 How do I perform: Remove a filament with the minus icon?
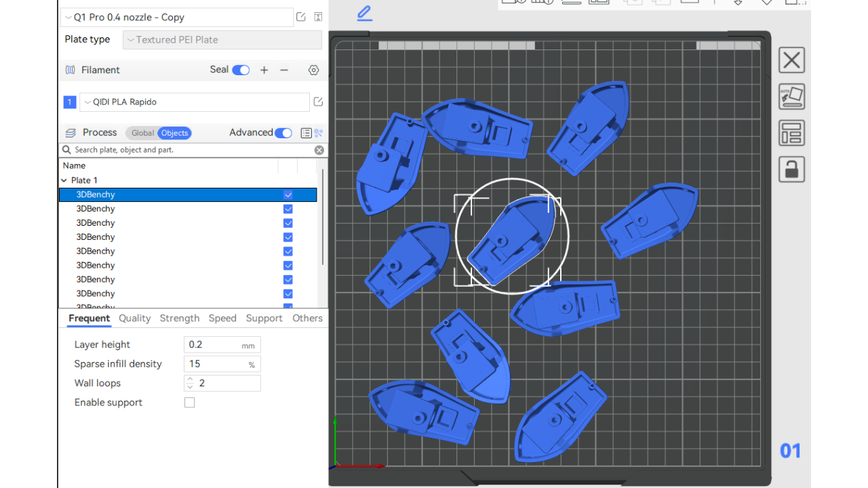(x=284, y=70)
